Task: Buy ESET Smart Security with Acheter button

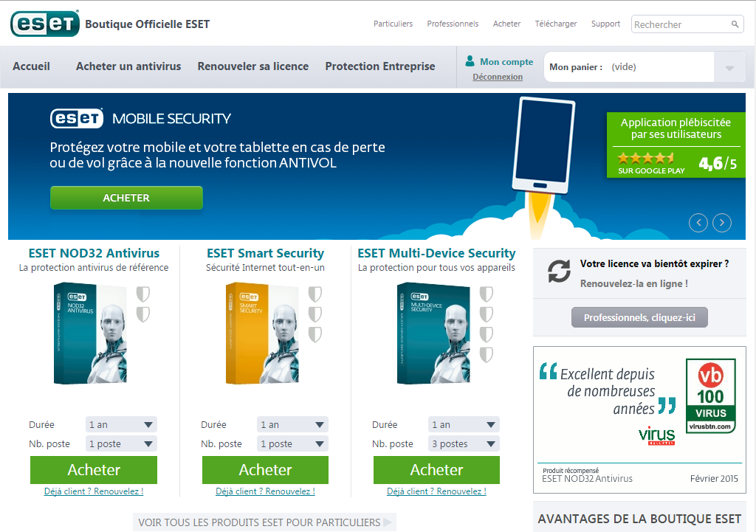Action: click(x=265, y=470)
